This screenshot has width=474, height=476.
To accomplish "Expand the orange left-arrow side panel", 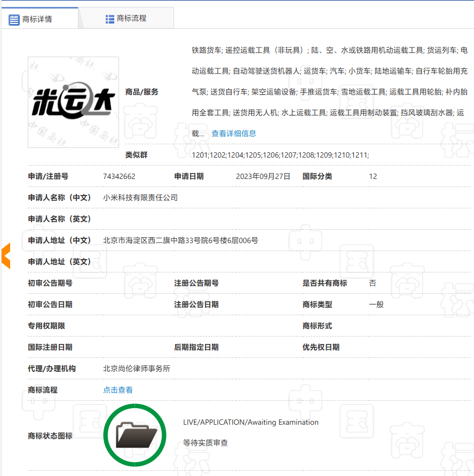I will tap(6, 255).
